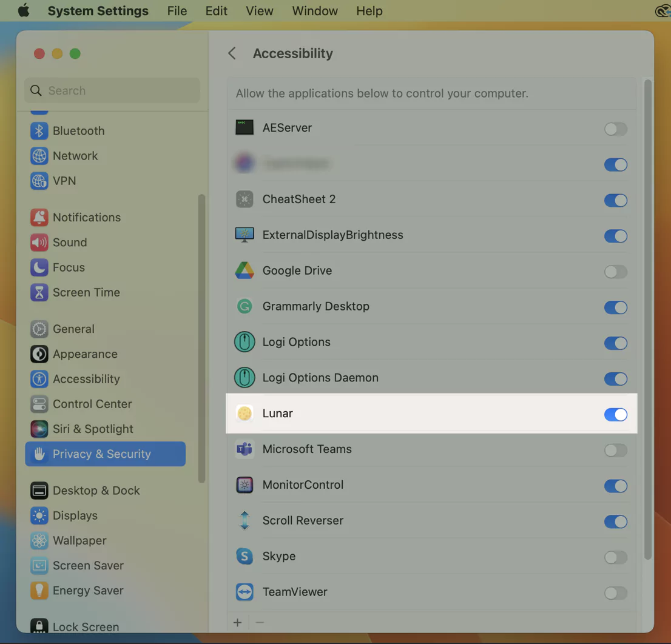Select the Logi Options row label
671x644 pixels.
point(296,342)
